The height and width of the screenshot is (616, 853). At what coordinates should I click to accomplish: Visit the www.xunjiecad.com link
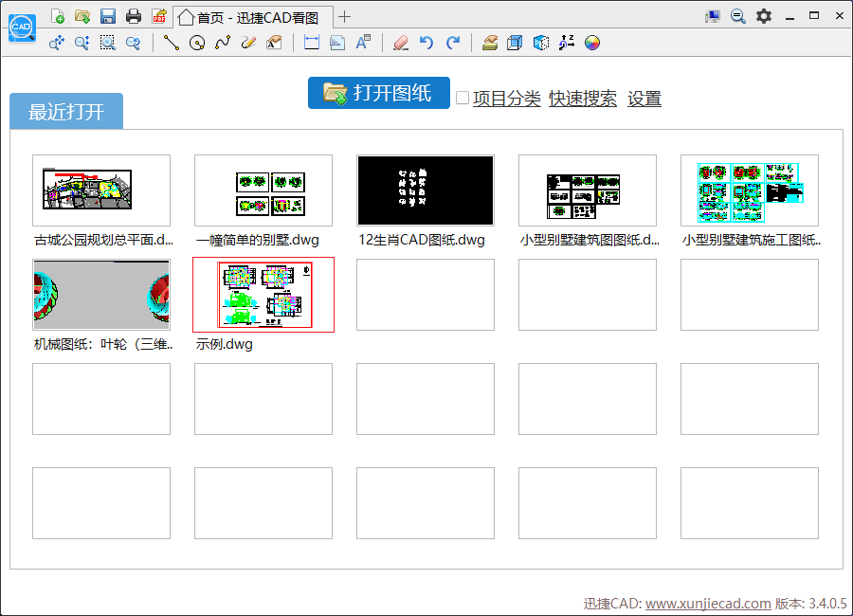pos(708,604)
